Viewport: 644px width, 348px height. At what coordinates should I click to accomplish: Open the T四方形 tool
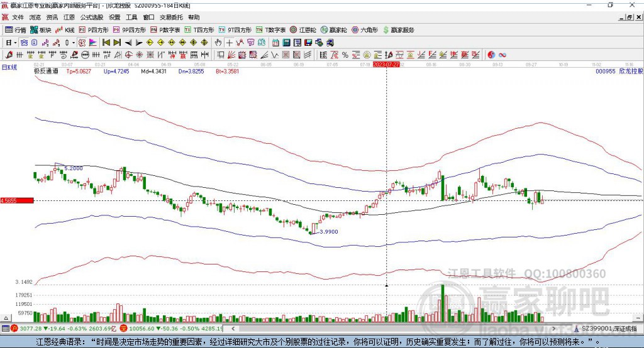(x=199, y=30)
